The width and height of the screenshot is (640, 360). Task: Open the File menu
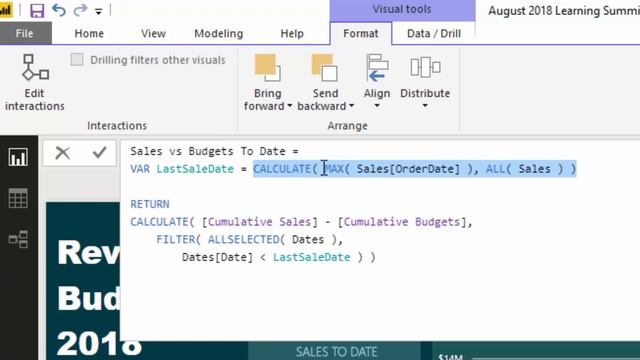click(x=24, y=33)
